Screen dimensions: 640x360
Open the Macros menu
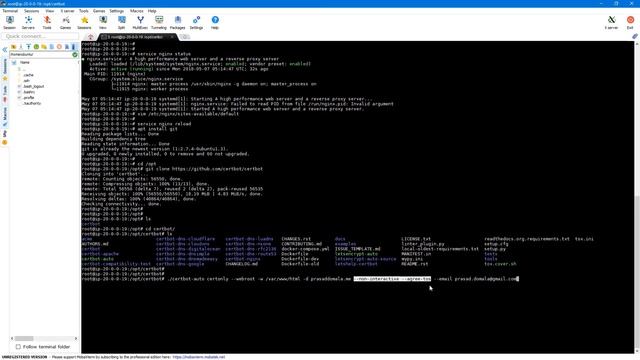coord(137,11)
